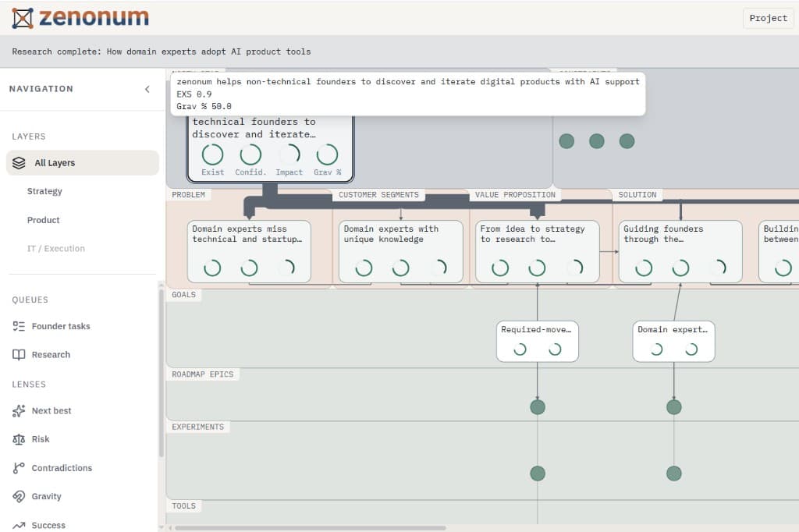
Task: Select the IT / Execution layer
Action: (56, 249)
